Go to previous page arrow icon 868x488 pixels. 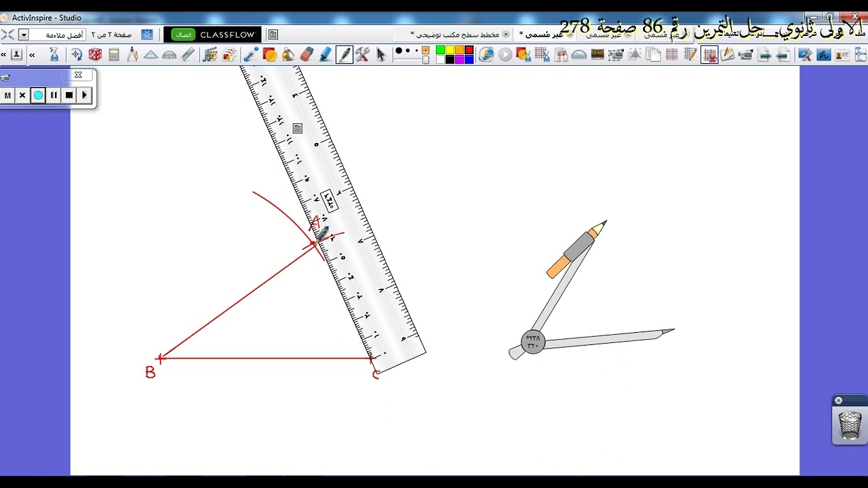point(783,54)
